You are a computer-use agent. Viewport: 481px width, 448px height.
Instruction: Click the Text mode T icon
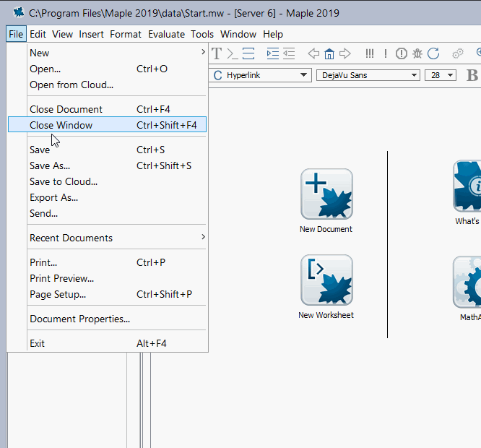[217, 53]
